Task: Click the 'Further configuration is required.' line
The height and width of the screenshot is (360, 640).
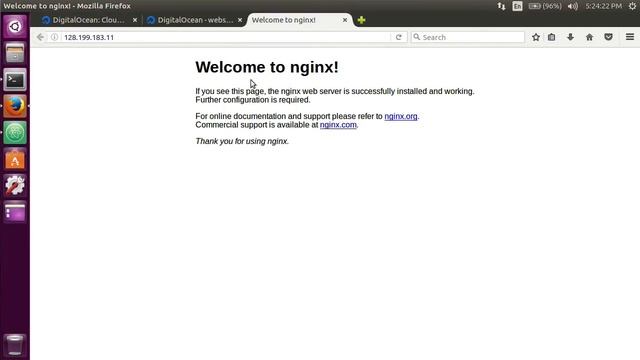Action: tap(253, 100)
